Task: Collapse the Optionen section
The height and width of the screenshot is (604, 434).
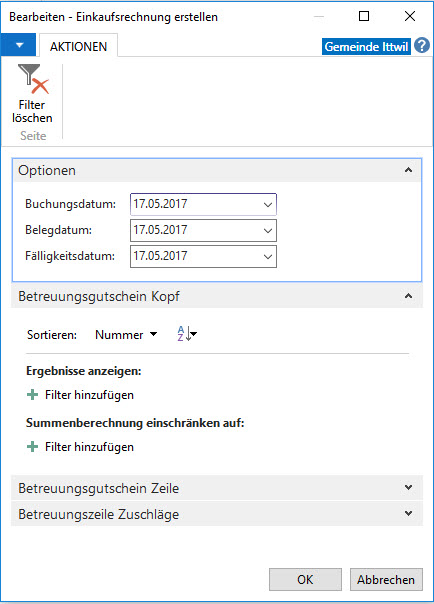Action: (408, 170)
